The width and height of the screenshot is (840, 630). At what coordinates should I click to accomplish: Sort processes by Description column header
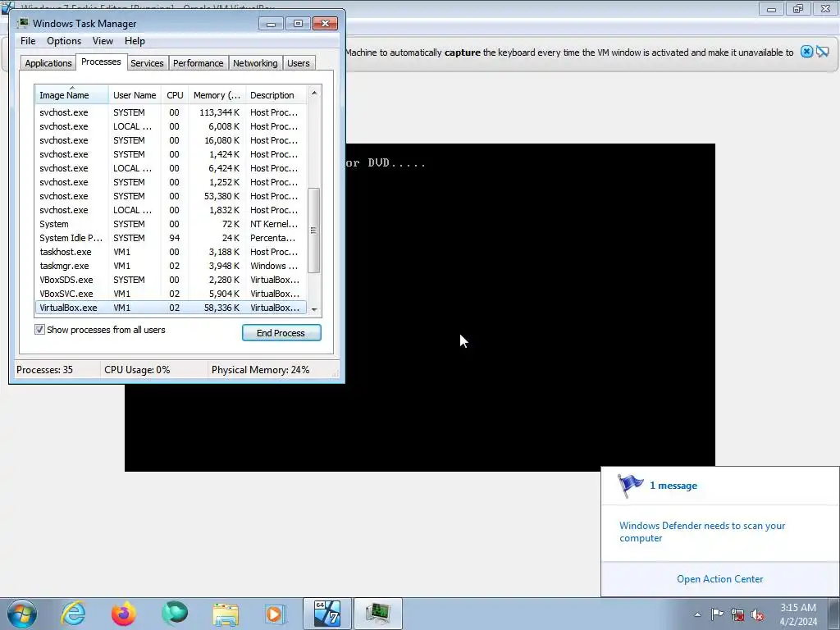pos(276,95)
